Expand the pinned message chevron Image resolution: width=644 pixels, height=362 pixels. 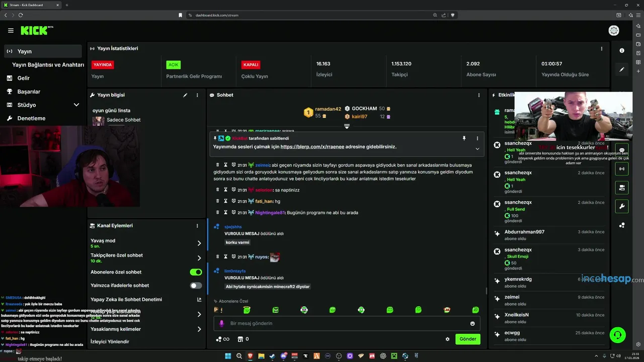[477, 149]
